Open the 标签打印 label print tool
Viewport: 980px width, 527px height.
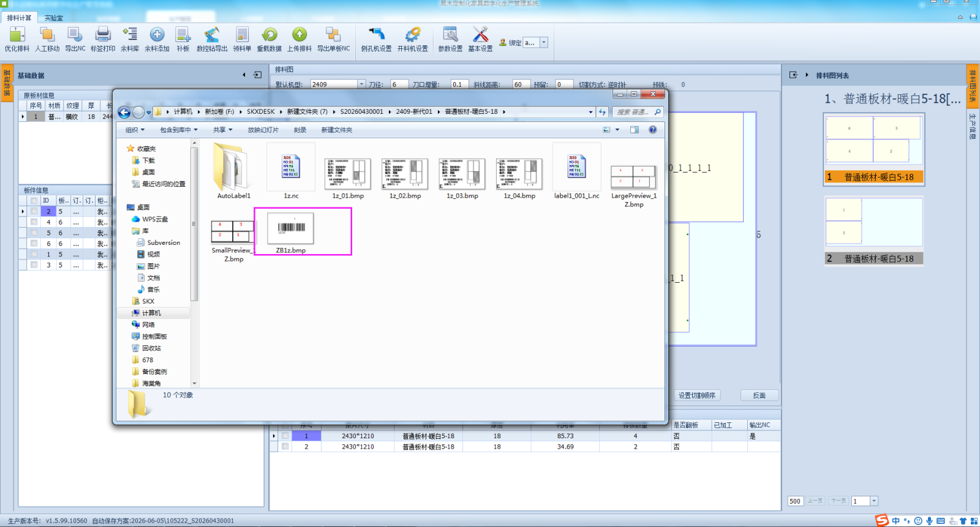103,40
